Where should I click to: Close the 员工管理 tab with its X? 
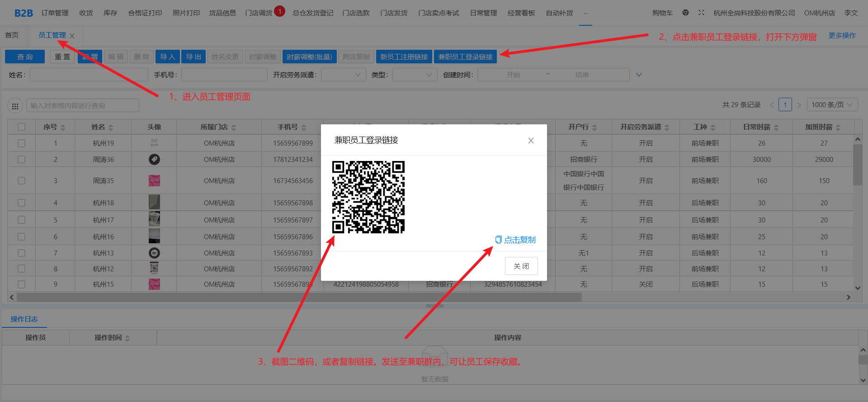click(72, 36)
